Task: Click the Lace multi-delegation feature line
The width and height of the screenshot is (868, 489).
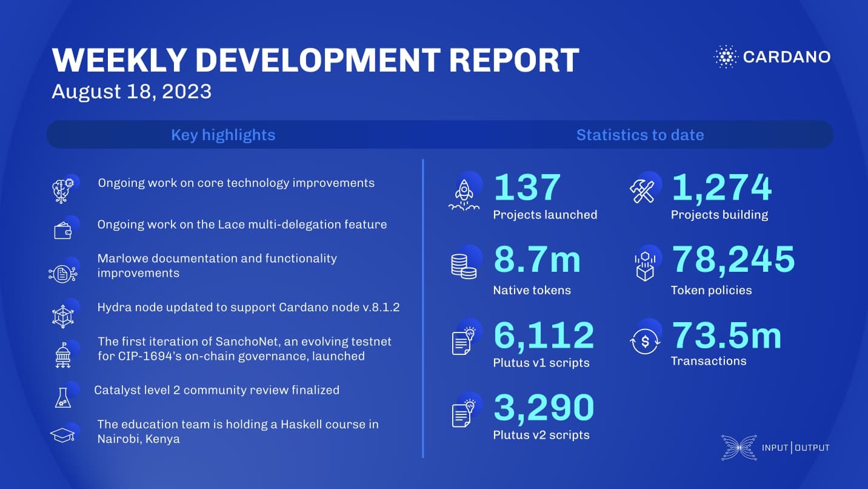Action: point(242,225)
